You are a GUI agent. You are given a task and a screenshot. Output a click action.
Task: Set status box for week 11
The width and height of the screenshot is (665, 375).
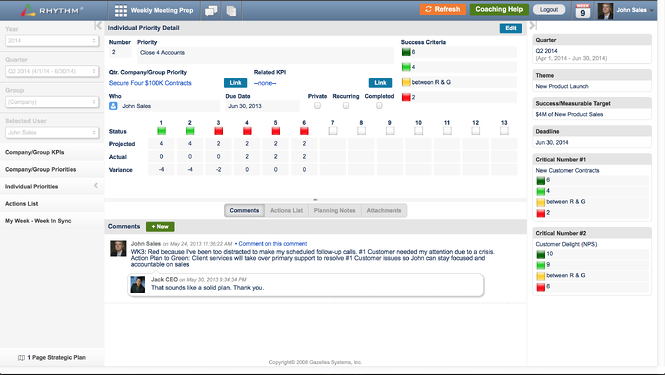(447, 131)
